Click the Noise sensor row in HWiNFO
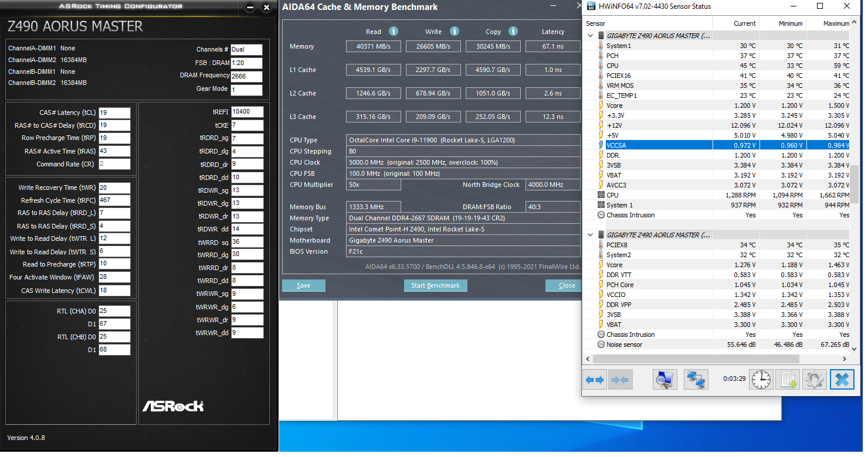 point(717,345)
